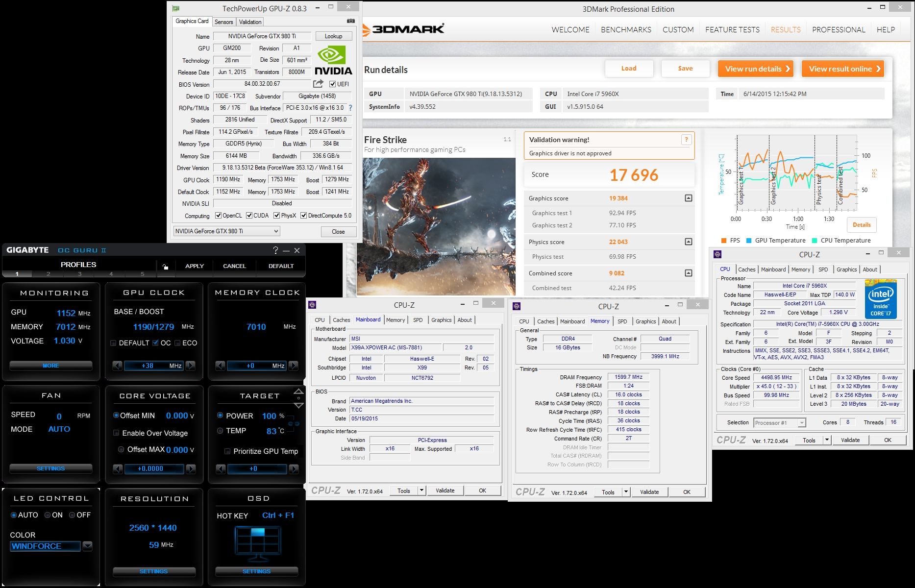Increase core voltage offset with right arrow
Viewport: 915px width, 588px height.
tap(191, 469)
